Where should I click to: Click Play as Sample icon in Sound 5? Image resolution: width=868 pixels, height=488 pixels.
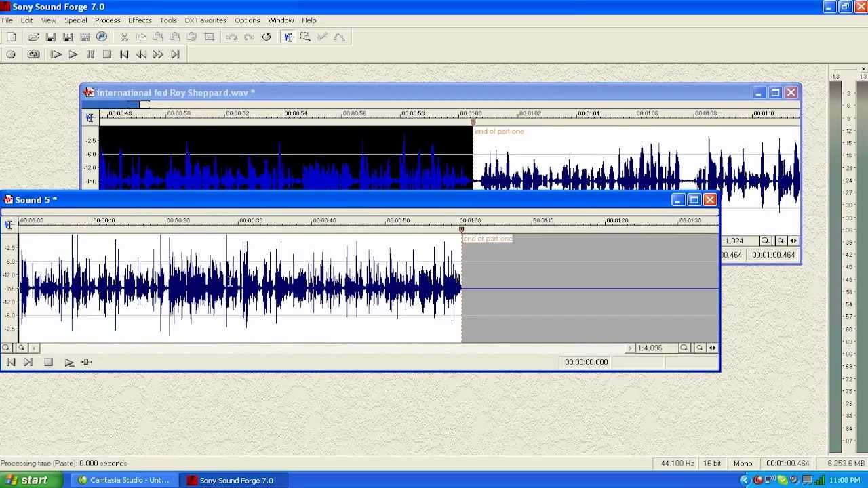pos(86,363)
